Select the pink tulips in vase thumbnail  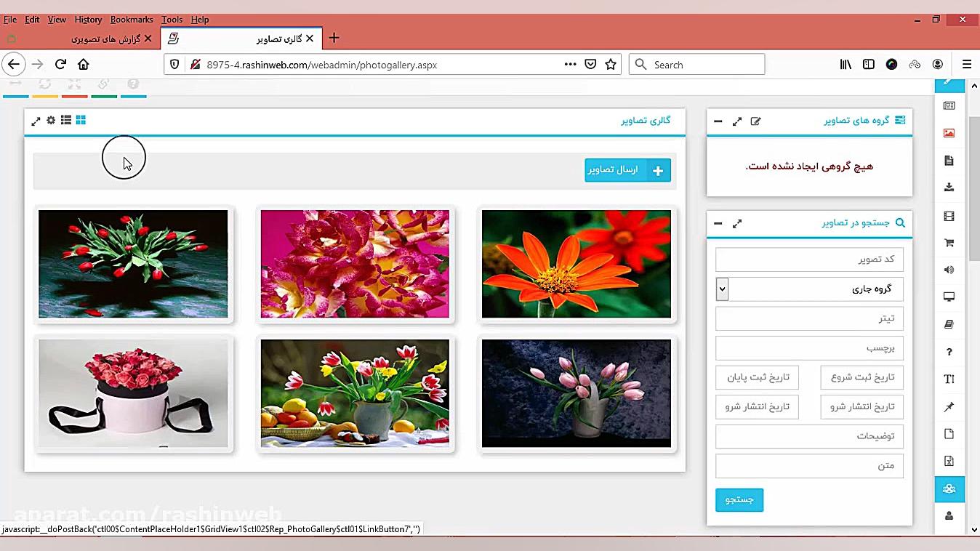577,393
